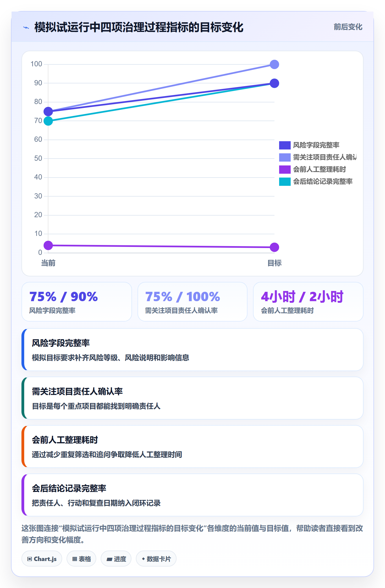Click the purple target point near 0
This screenshot has height=588, width=385.
(274, 247)
